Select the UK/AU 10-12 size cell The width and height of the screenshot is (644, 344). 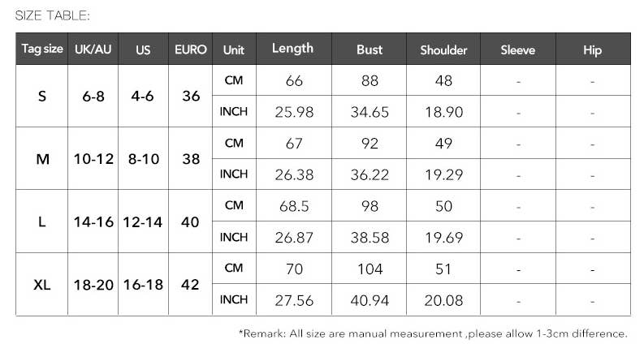[x=93, y=159]
